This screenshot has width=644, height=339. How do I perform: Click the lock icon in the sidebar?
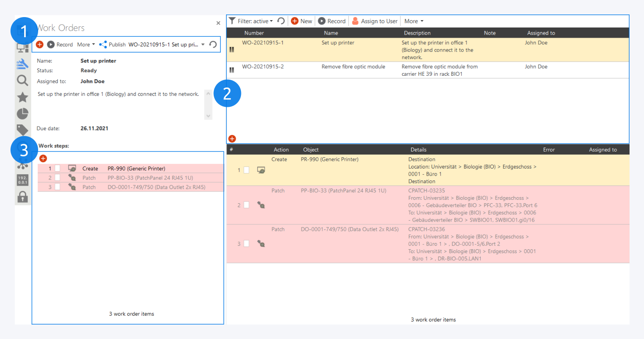click(23, 196)
